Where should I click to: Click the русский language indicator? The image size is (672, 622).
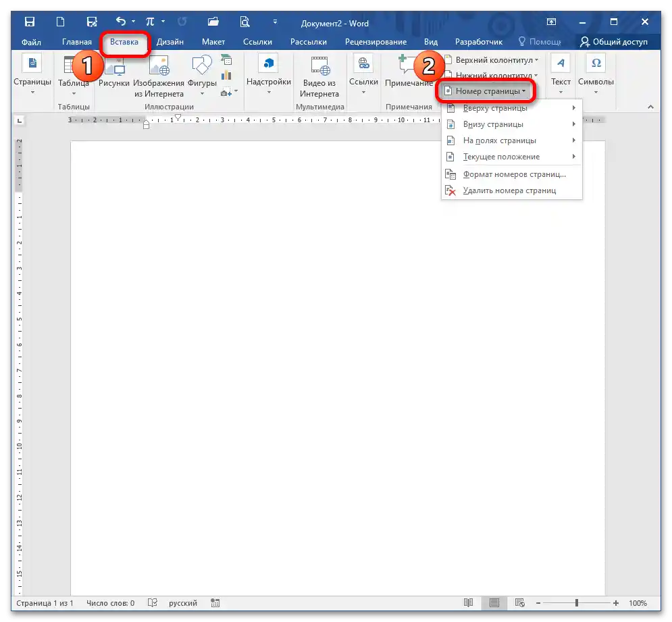point(183,603)
